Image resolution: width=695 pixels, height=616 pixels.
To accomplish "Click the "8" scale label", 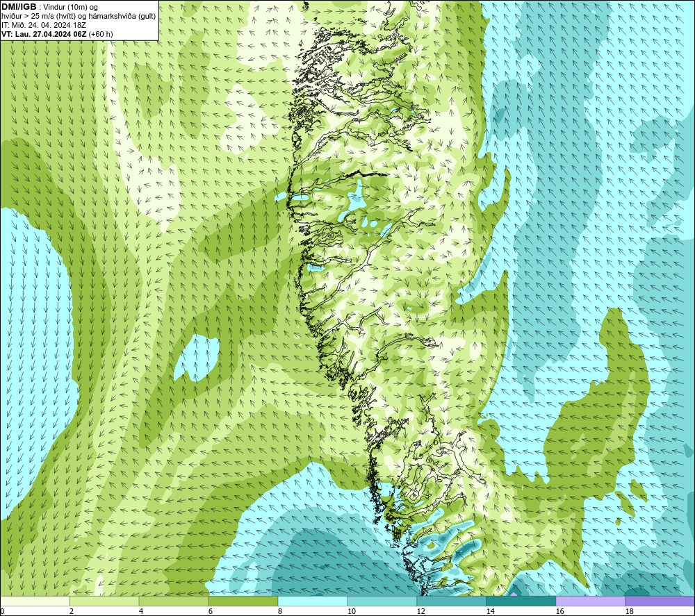I will tap(279, 611).
